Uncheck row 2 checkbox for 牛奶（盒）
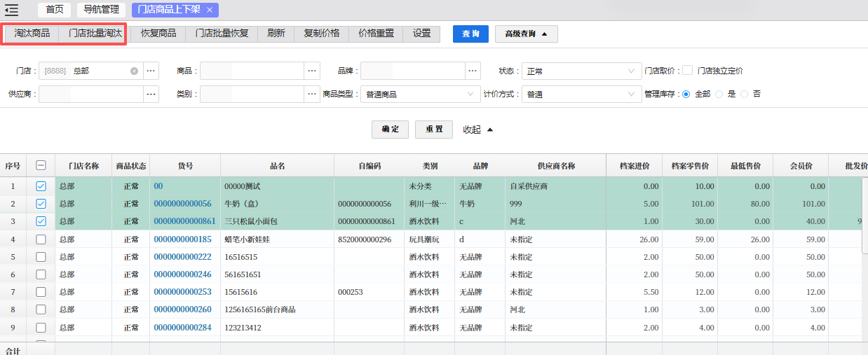 [x=41, y=204]
